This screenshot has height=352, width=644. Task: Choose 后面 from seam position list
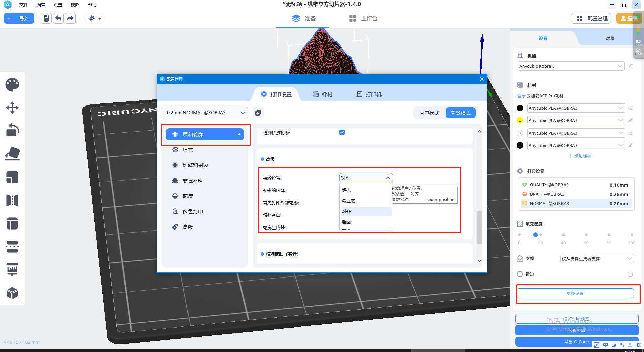(x=366, y=222)
